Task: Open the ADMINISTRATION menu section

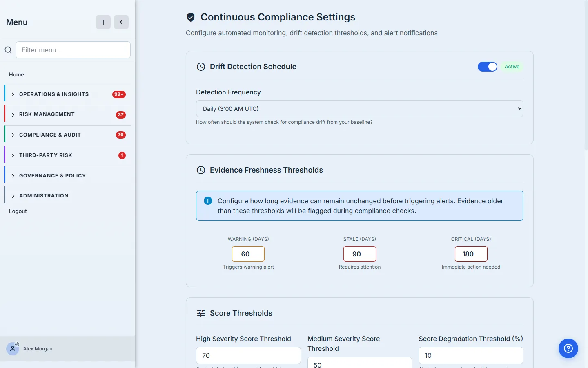Action: click(x=68, y=196)
